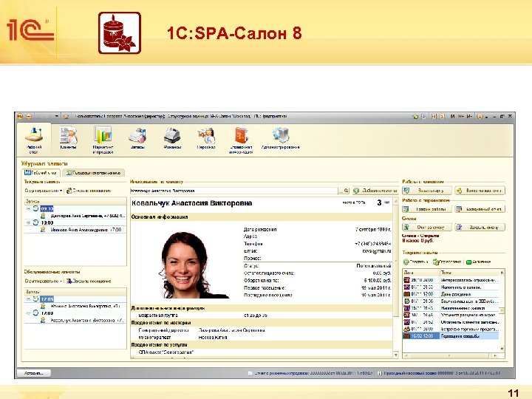The height and width of the screenshot is (399, 532).
Task: Open the Маркетинг и продажи section
Action: tap(103, 140)
